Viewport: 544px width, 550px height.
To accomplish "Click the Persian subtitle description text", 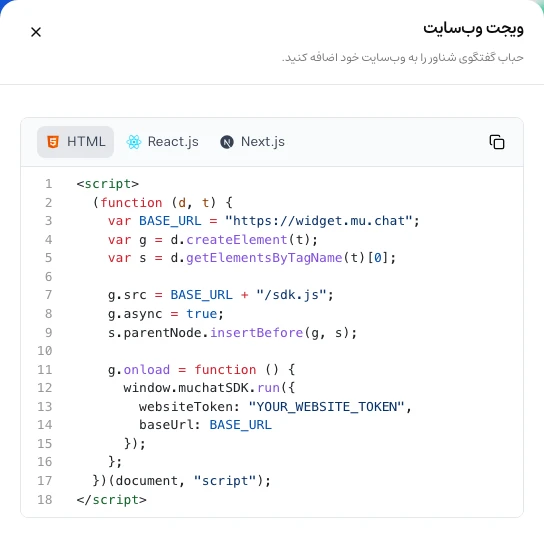I will pyautogui.click(x=403, y=58).
